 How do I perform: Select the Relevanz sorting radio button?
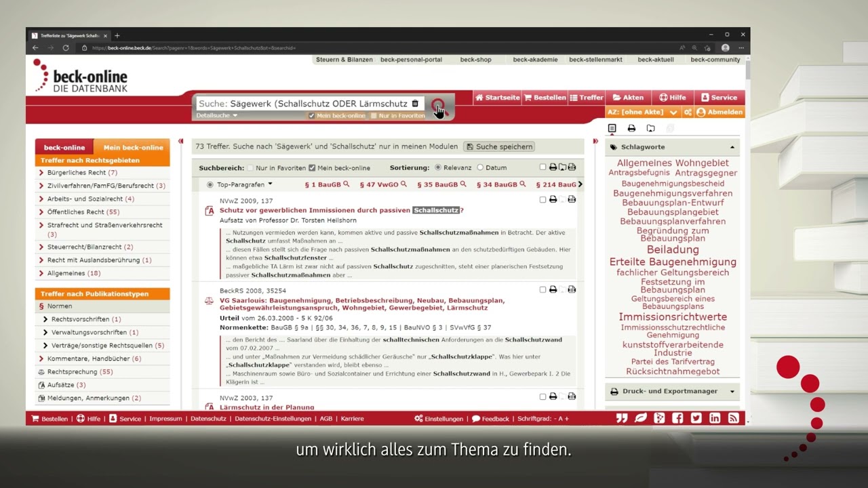438,167
